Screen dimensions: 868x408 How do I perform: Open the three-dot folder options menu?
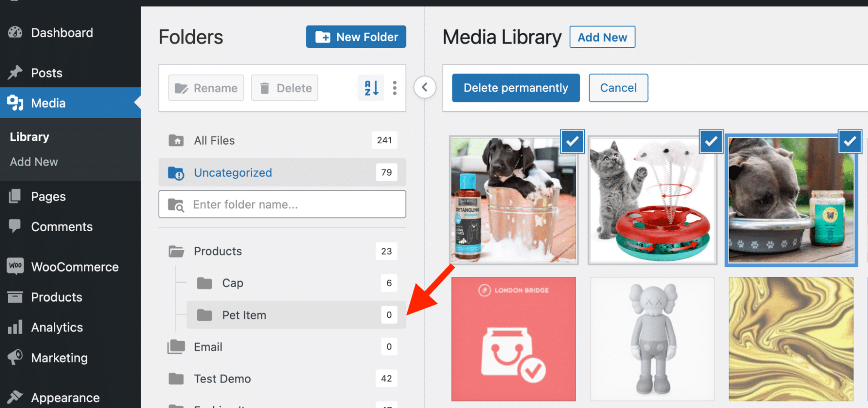click(394, 88)
